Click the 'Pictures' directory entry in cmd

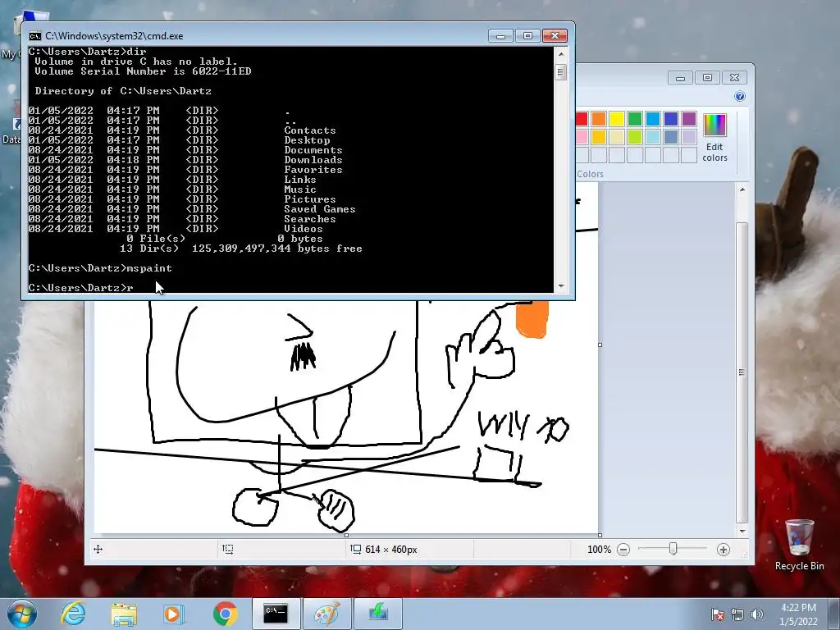point(310,199)
